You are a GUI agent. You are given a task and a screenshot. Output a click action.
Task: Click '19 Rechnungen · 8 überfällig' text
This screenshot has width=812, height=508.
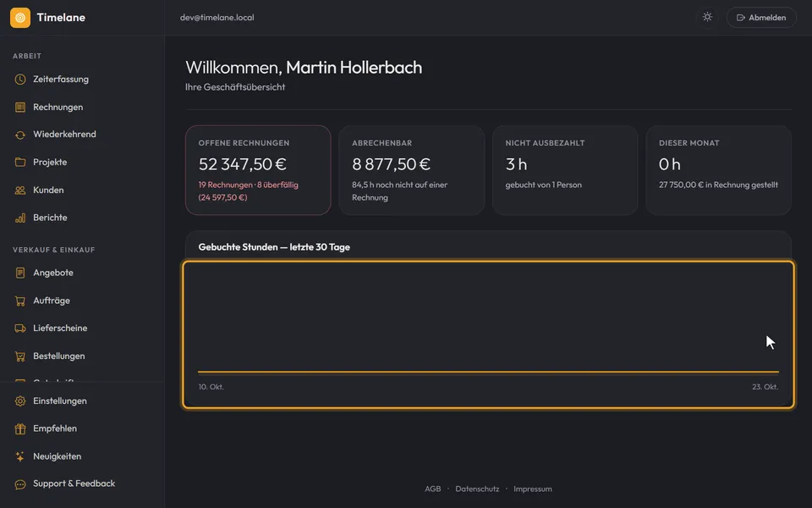248,185
